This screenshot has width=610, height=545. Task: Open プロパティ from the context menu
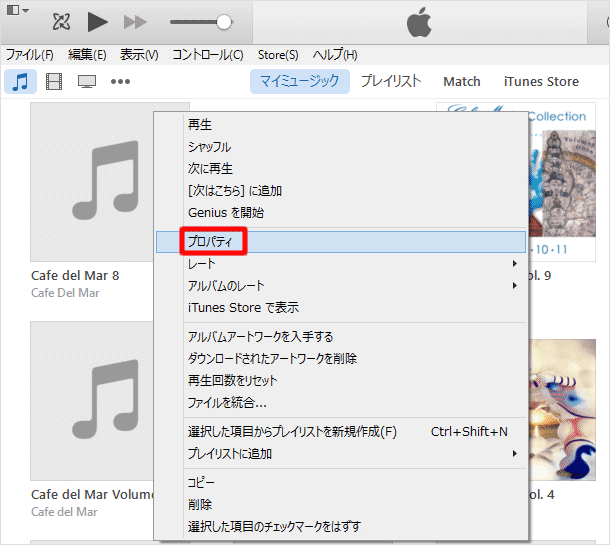click(x=341, y=242)
